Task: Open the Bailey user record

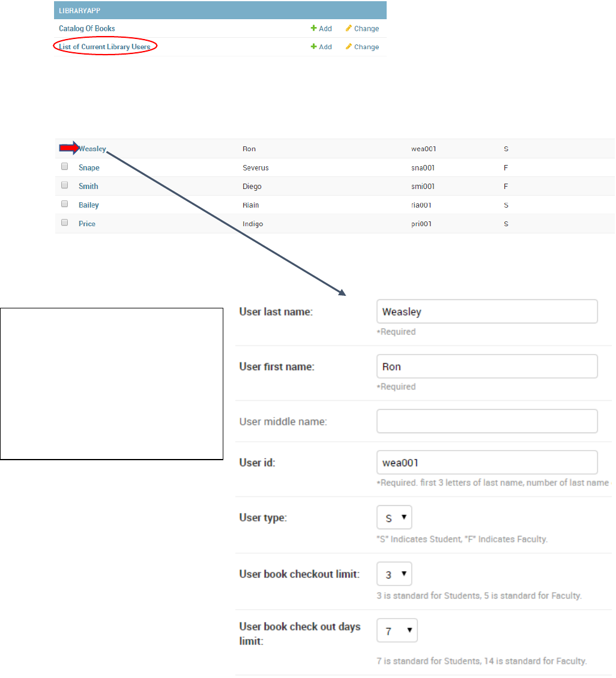Action: point(89,205)
